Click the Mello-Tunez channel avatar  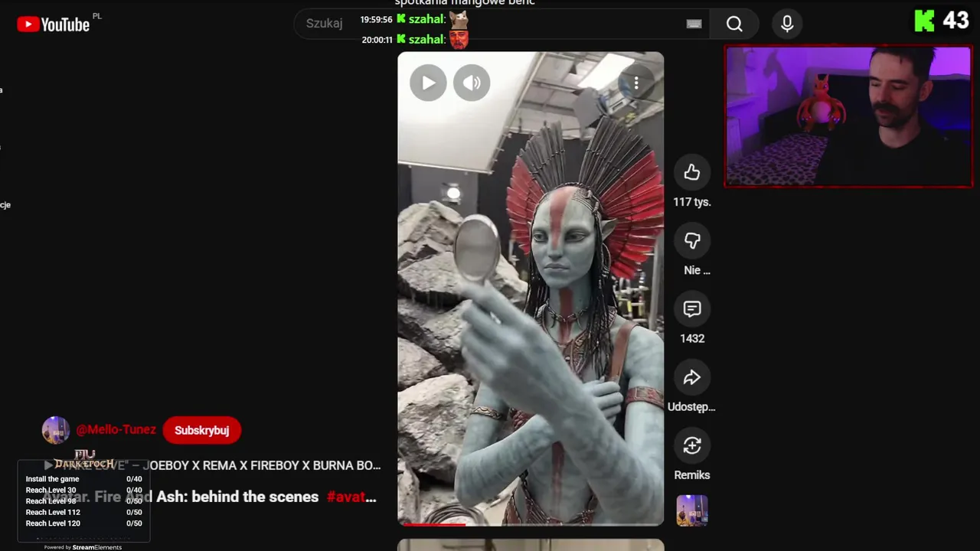tap(55, 430)
